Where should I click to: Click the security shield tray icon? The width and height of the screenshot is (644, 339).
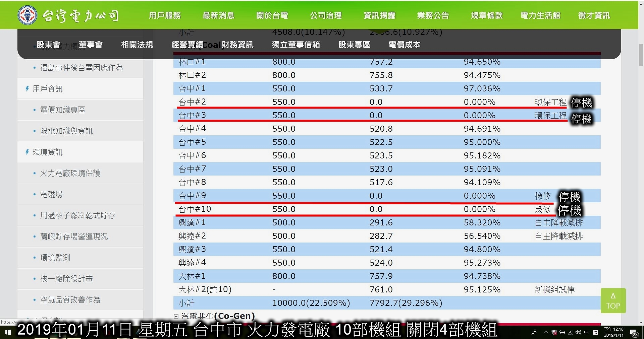[554, 332]
